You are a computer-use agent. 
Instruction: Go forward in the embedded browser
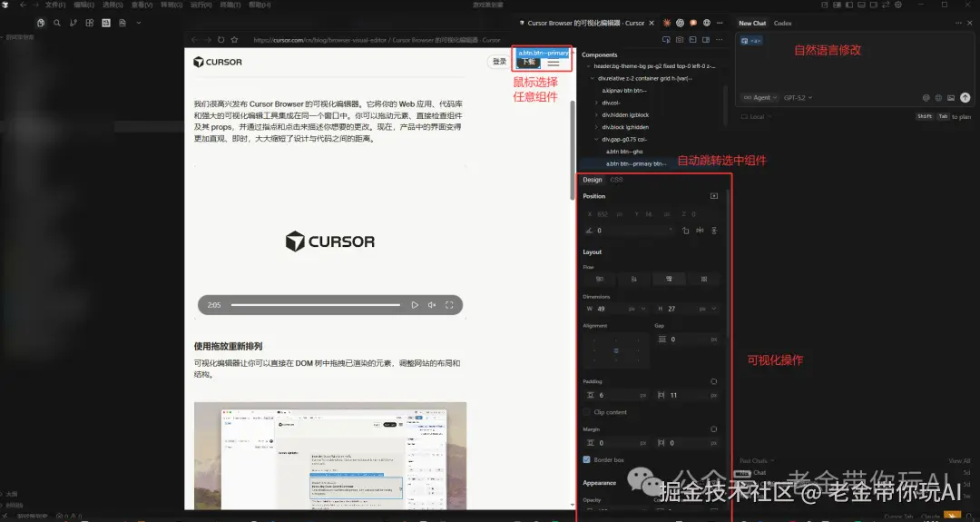tap(208, 39)
